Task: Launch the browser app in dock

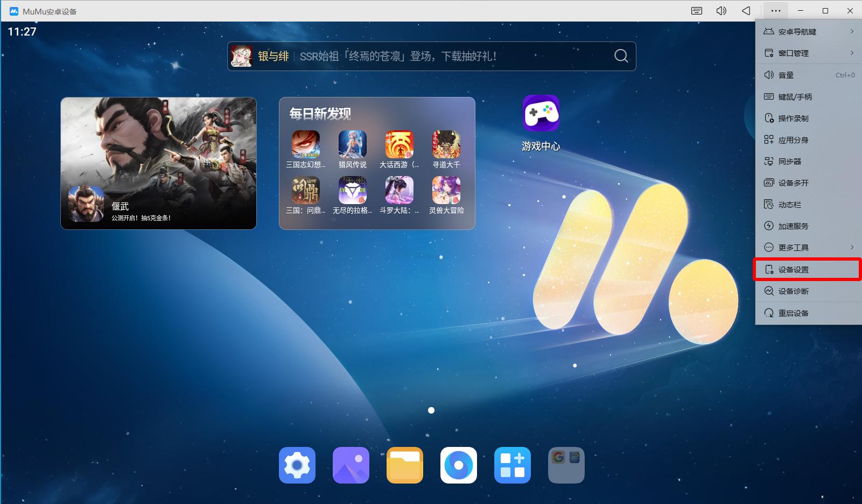Action: (458, 465)
